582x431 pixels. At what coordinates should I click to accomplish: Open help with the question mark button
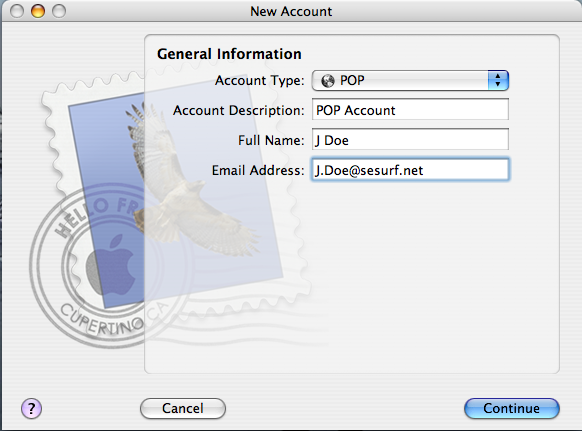click(x=32, y=409)
